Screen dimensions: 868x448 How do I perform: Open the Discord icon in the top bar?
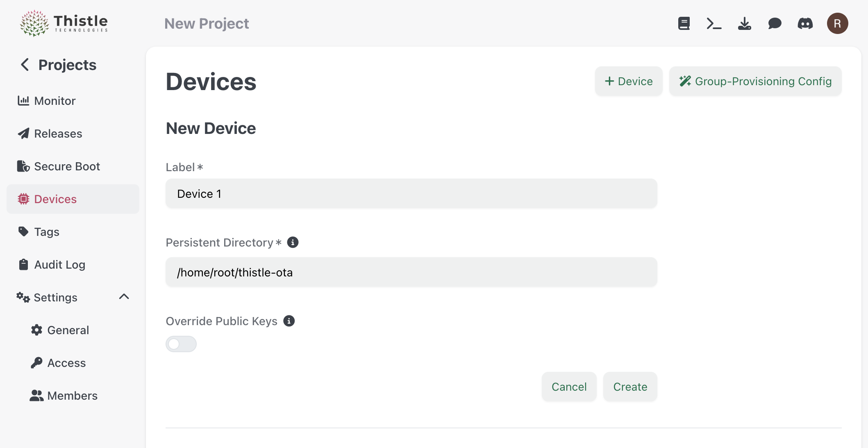click(805, 23)
